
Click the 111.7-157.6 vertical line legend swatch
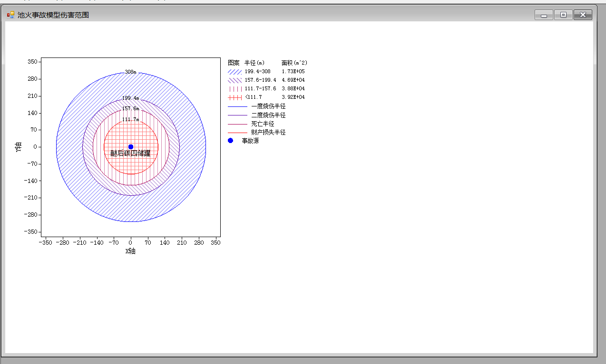click(235, 88)
